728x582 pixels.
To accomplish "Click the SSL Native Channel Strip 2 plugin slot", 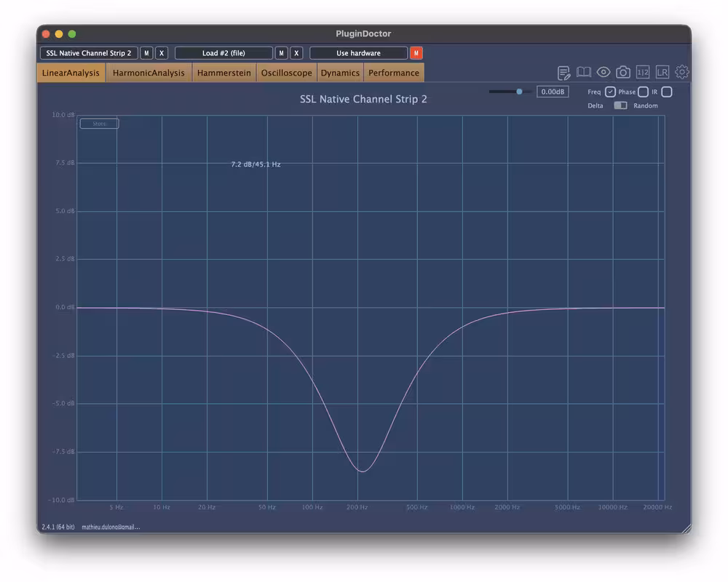I will coord(89,53).
